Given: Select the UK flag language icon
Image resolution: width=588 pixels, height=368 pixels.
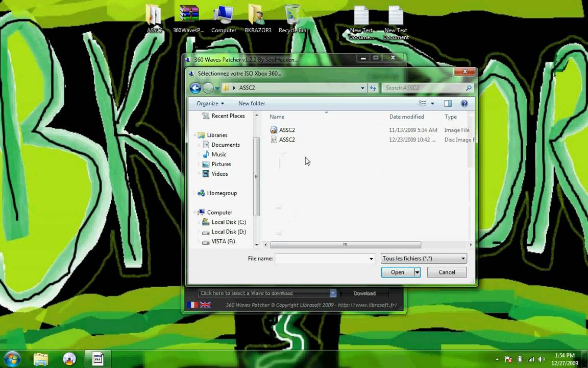Looking at the screenshot, I should tap(205, 305).
